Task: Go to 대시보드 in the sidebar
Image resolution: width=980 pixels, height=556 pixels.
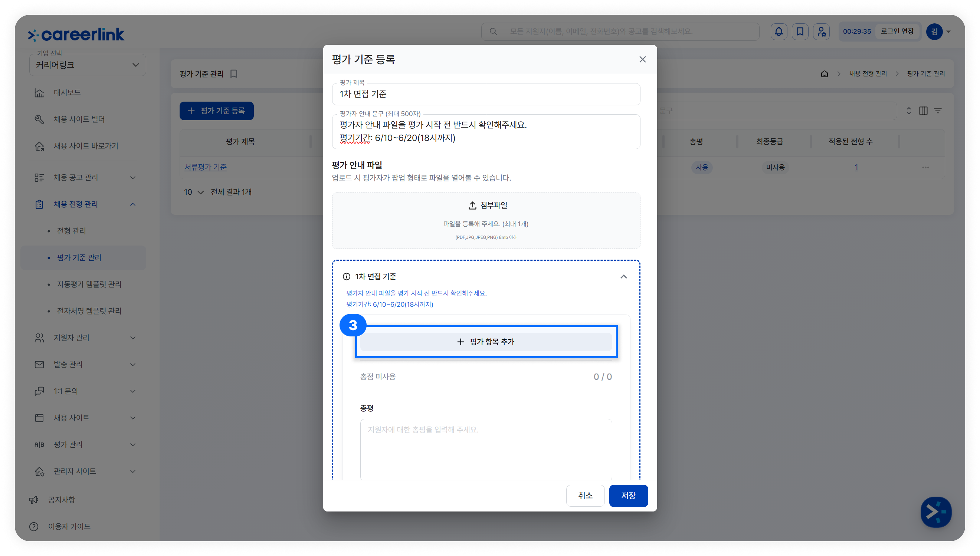Action: (x=67, y=93)
